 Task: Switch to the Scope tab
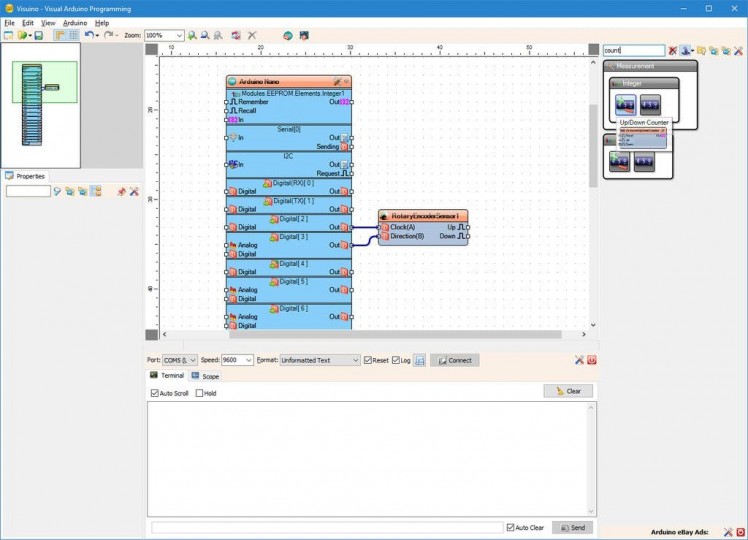[x=206, y=376]
